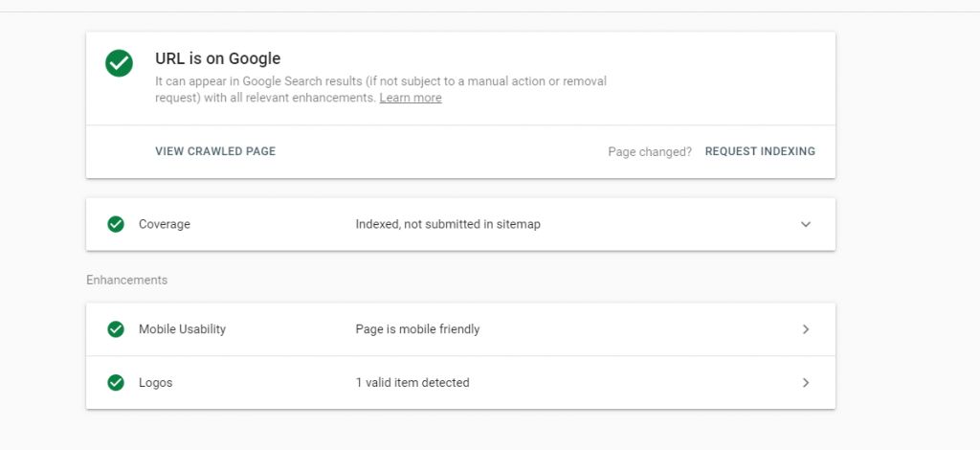Click the Coverage label
Viewport: 980px width, 450px height.
click(x=165, y=224)
